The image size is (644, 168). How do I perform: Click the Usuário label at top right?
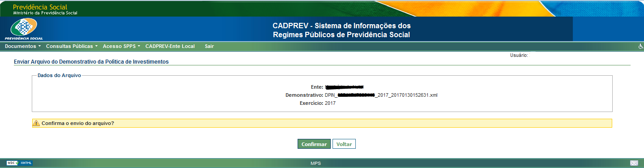[x=519, y=56]
